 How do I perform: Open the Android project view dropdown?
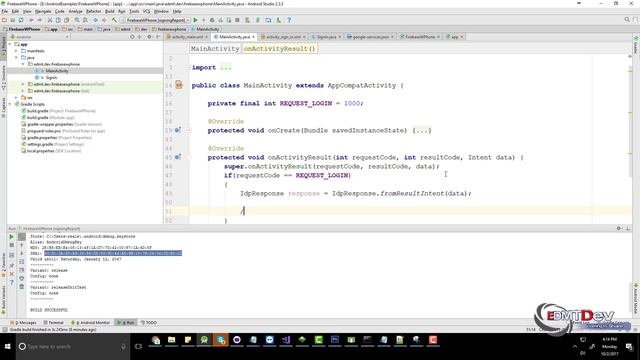(x=40, y=37)
